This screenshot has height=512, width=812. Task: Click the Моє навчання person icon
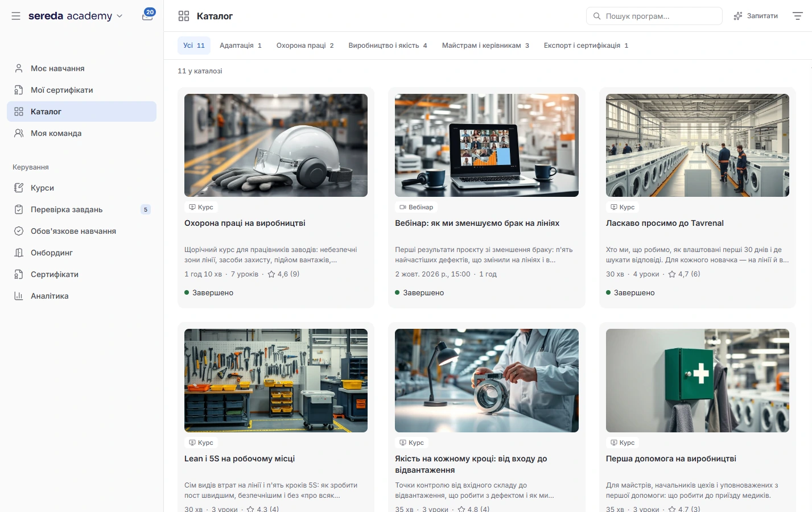tap(19, 68)
